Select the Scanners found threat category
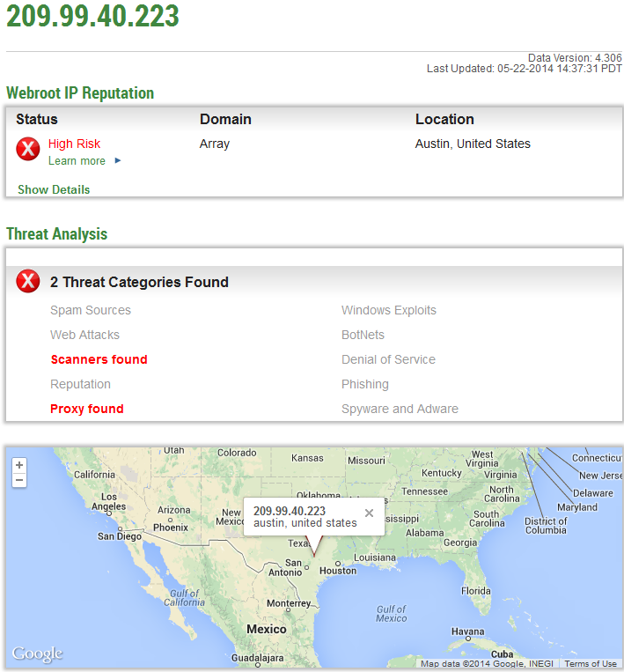The height and width of the screenshot is (672, 624). 99,359
